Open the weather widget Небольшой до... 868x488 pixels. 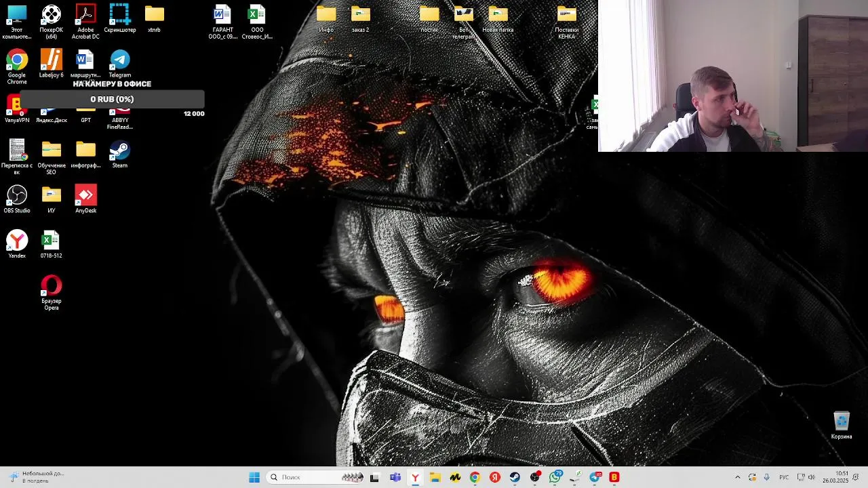[37, 477]
